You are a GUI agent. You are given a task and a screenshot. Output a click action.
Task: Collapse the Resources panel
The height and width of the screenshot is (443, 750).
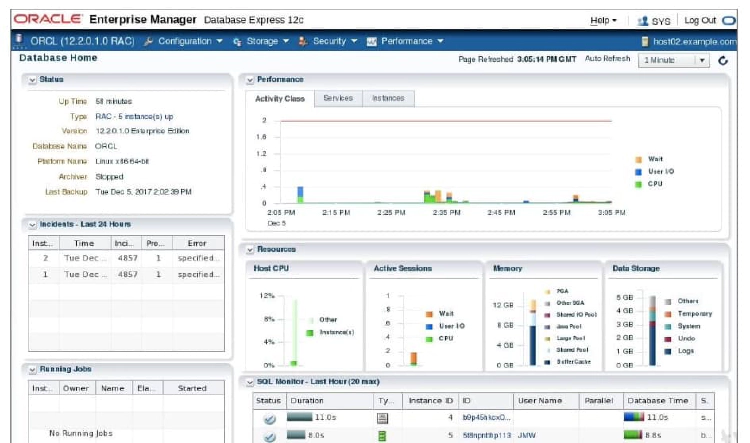click(x=250, y=250)
